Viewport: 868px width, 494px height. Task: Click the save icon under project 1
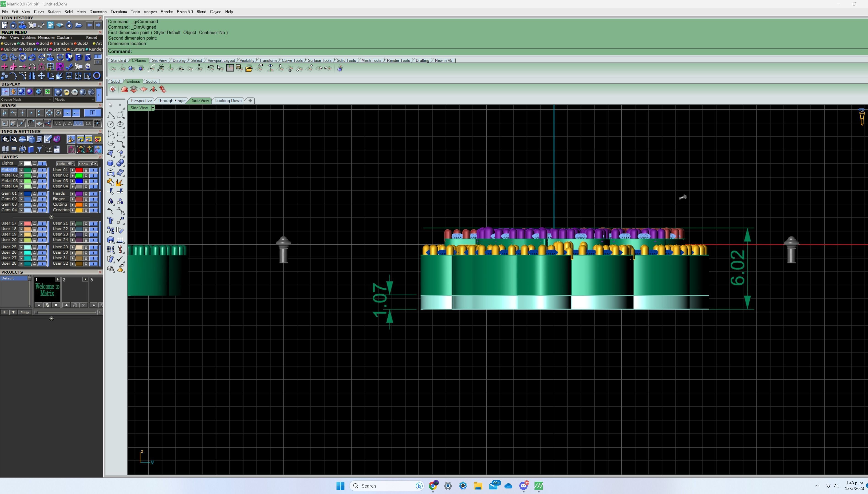click(x=47, y=305)
